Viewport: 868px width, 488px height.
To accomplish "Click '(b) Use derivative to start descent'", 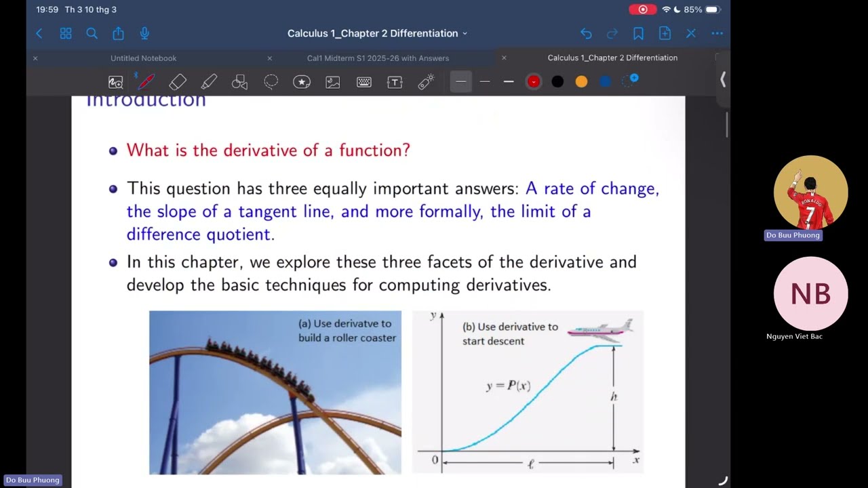I will [510, 333].
